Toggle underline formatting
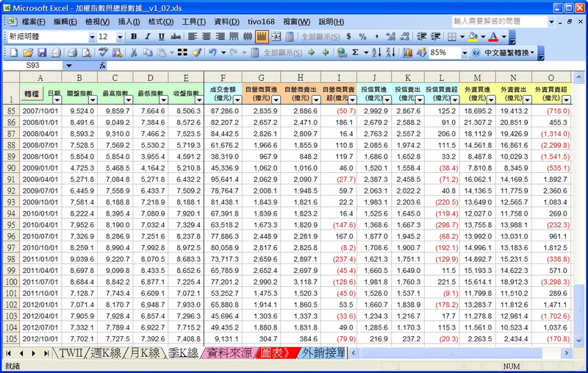Viewport: 588px width, 373px height. pos(161,36)
